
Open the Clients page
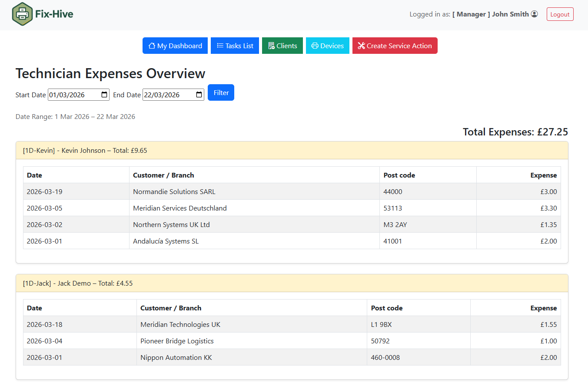point(282,46)
